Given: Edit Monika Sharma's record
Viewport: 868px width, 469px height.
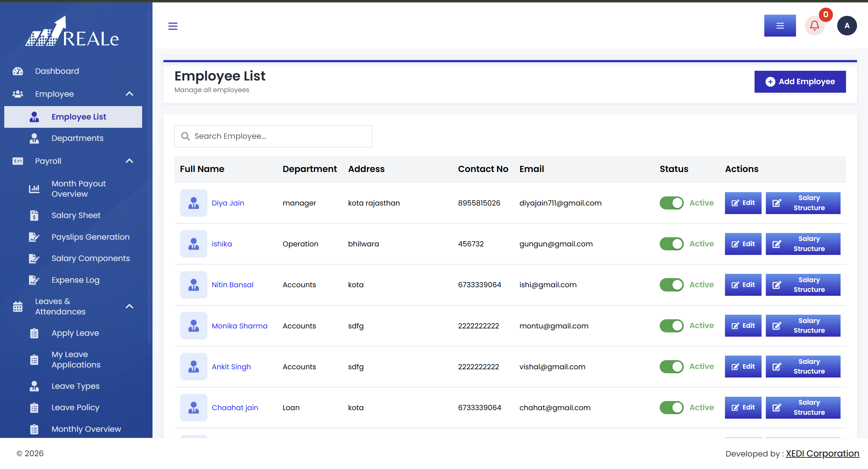Looking at the screenshot, I should click(743, 326).
